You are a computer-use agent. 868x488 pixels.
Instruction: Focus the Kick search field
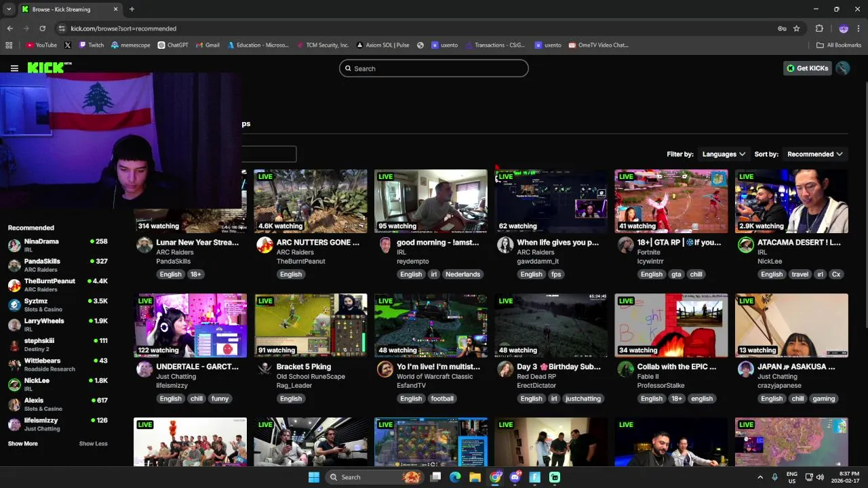coord(434,68)
